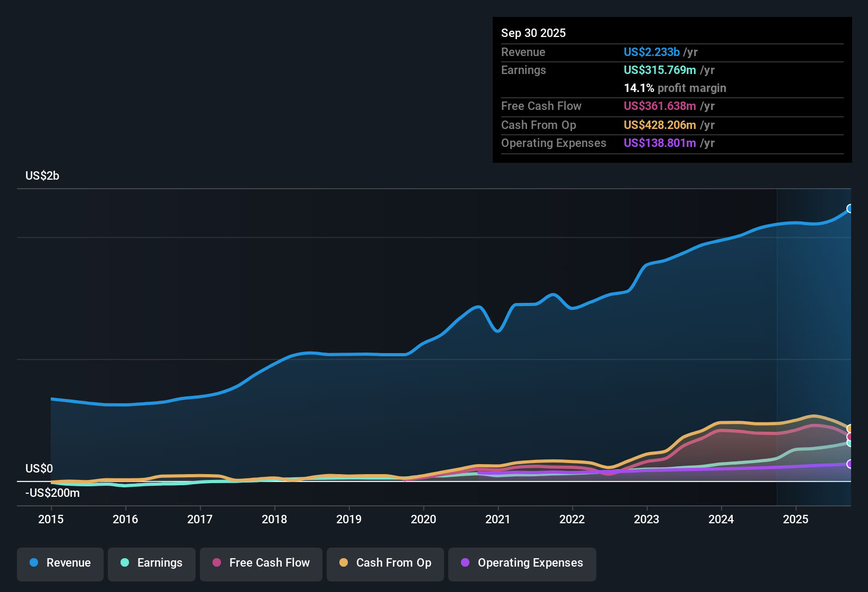The height and width of the screenshot is (592, 868).
Task: Click the blue dot in the Revenue legend
Action: [33, 563]
